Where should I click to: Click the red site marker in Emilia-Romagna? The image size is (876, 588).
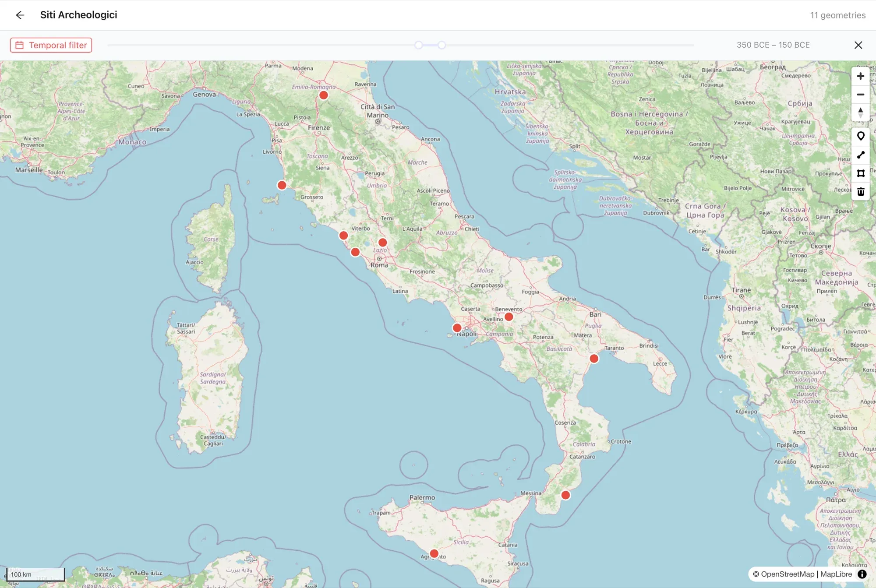pos(324,95)
